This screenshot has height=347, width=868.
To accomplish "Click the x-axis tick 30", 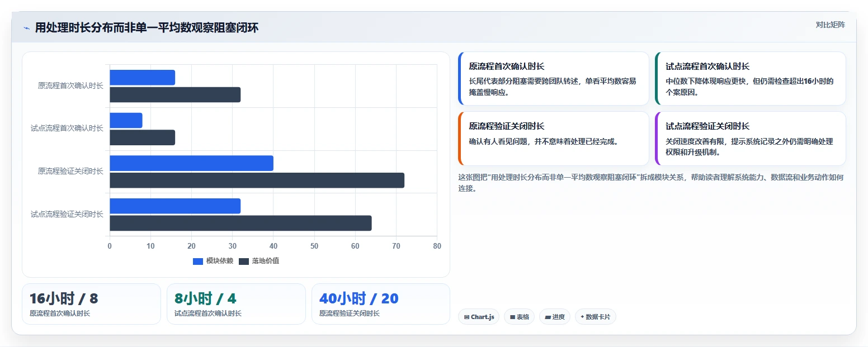I will pos(232,246).
